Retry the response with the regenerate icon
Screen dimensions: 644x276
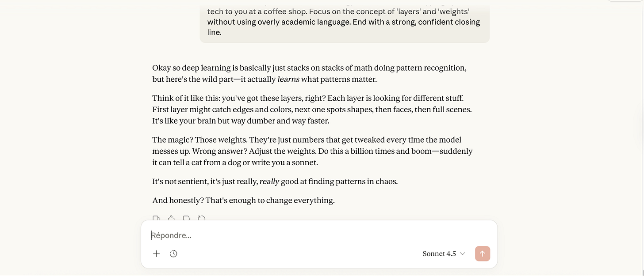coord(202,218)
